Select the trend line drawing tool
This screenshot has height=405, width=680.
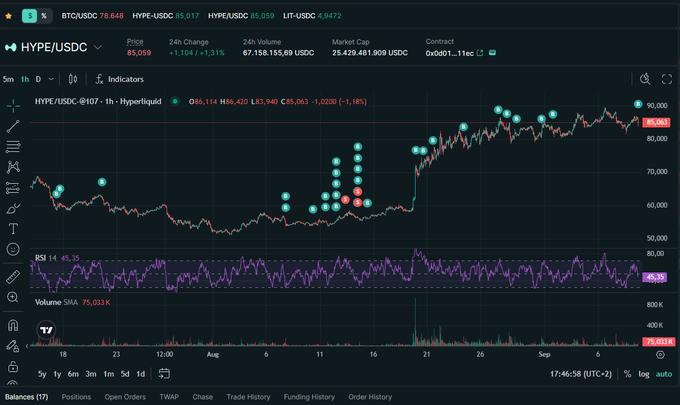click(13, 126)
